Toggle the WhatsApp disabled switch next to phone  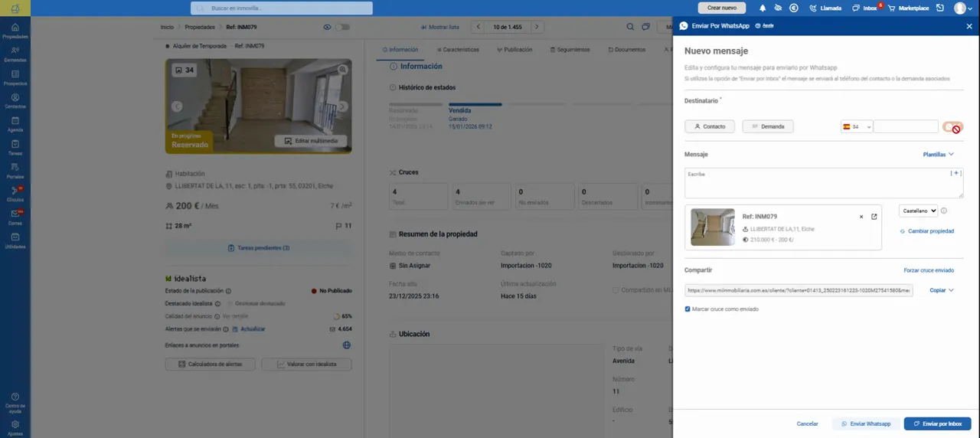click(953, 127)
